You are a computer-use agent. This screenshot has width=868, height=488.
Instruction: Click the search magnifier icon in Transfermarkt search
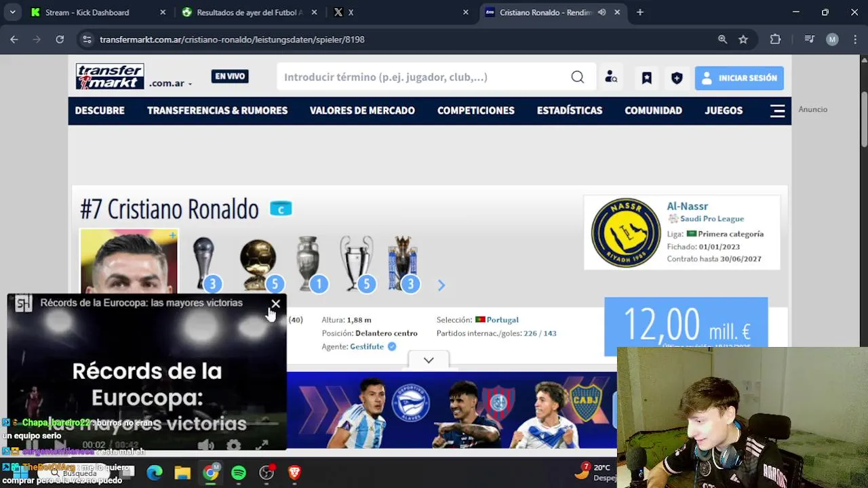coord(577,77)
